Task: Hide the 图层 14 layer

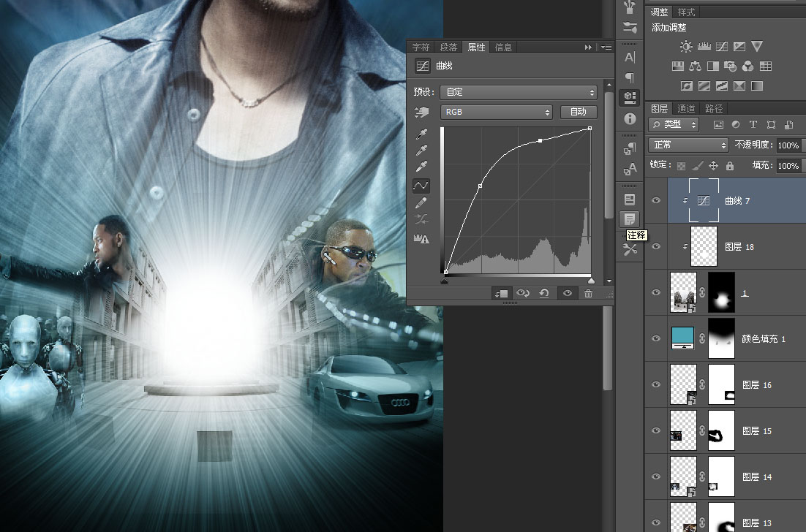Action: [x=656, y=476]
